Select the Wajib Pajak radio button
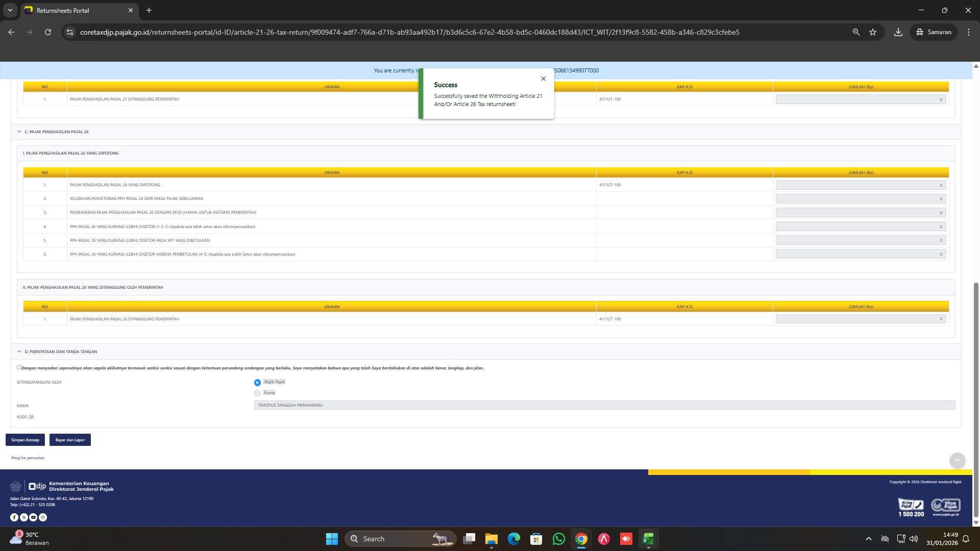 (257, 382)
